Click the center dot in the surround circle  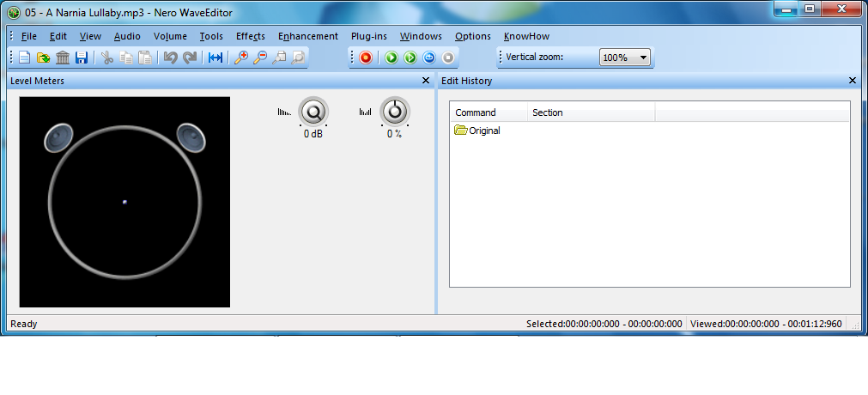(x=124, y=202)
